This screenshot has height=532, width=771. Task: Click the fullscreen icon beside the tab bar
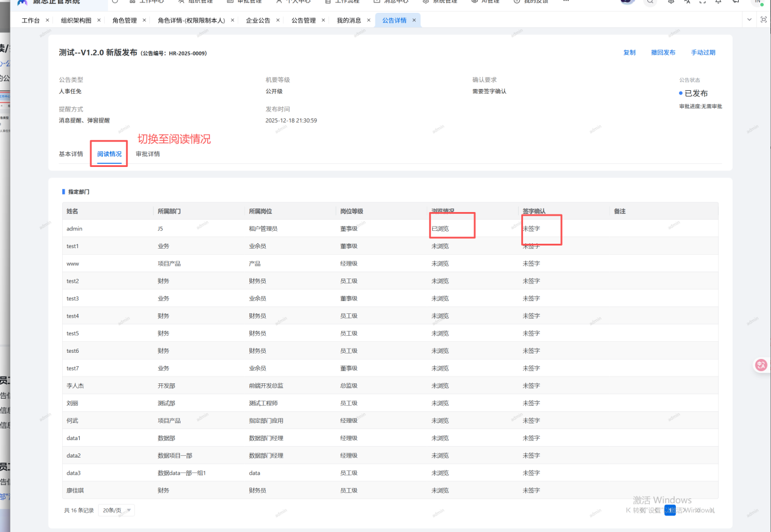click(763, 20)
